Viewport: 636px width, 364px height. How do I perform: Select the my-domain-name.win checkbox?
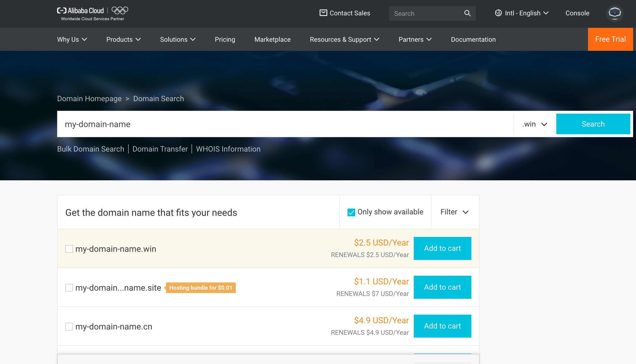tap(69, 249)
